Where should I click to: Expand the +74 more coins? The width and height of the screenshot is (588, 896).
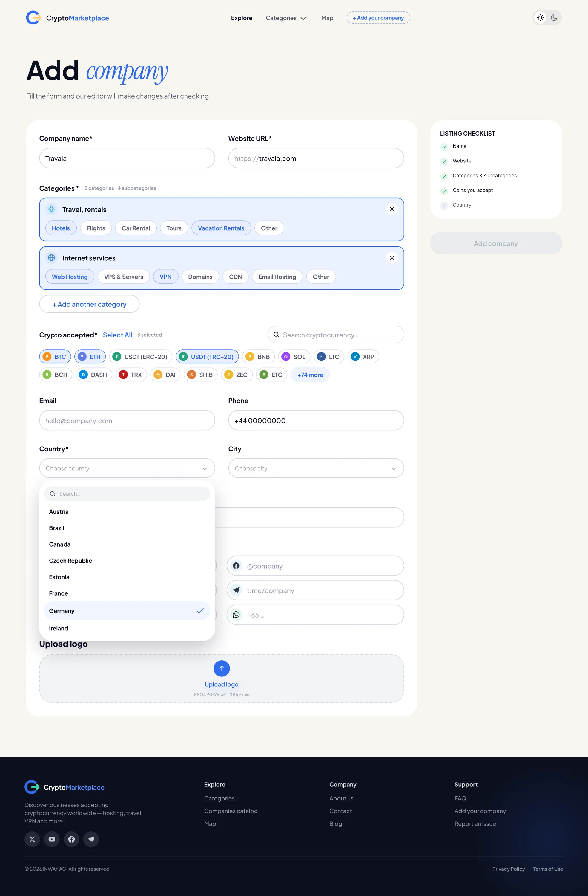pos(310,375)
